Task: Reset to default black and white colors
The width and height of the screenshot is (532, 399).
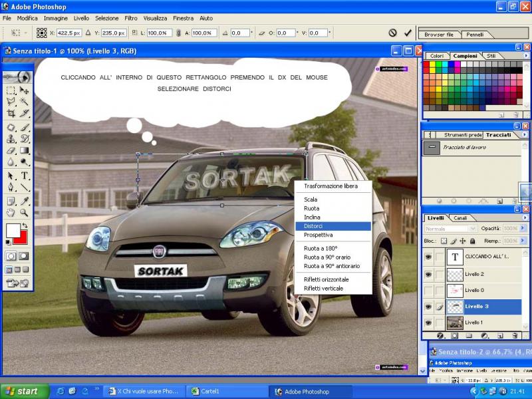Action: point(8,242)
